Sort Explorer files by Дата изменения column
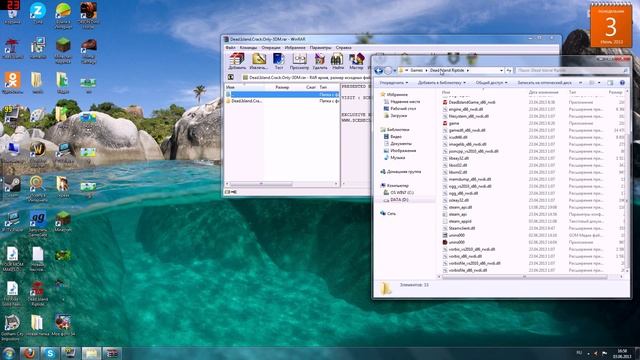This screenshot has width=640, height=360. tap(543, 92)
